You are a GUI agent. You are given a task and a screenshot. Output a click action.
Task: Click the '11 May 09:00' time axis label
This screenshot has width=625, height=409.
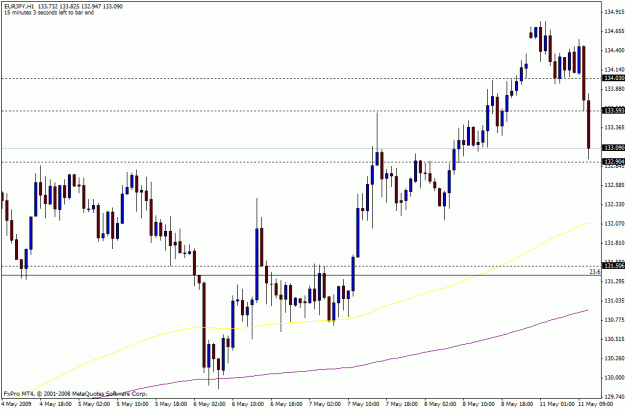pyautogui.click(x=596, y=404)
